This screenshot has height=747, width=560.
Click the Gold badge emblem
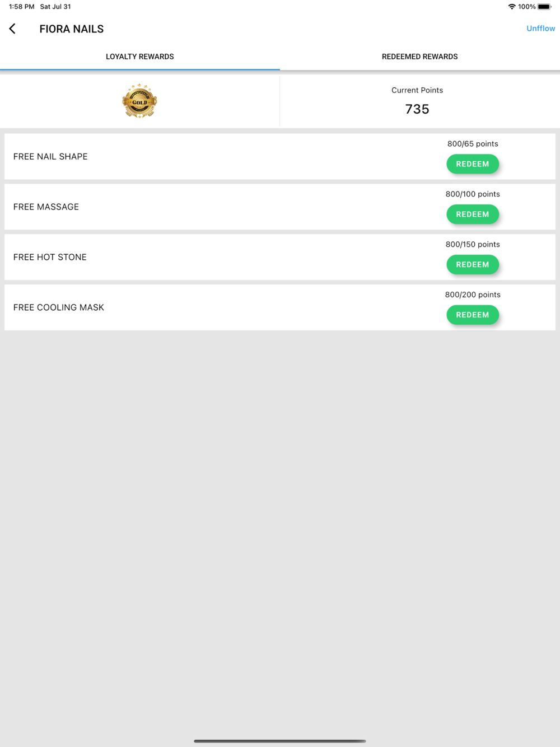(139, 101)
